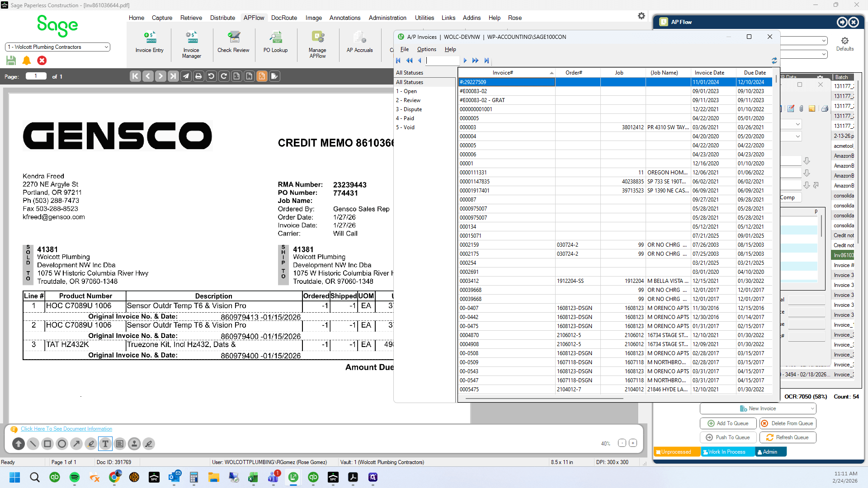868x488 pixels.
Task: Select the ellipse annotation tool
Action: click(x=62, y=444)
